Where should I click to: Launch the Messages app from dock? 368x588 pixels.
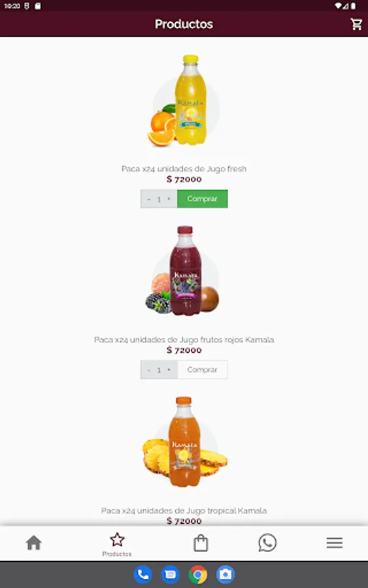click(x=171, y=574)
